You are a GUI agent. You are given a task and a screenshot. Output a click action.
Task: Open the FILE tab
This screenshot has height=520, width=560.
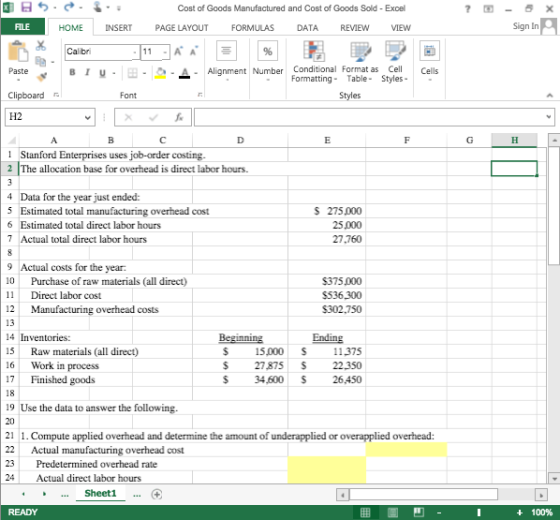22,27
